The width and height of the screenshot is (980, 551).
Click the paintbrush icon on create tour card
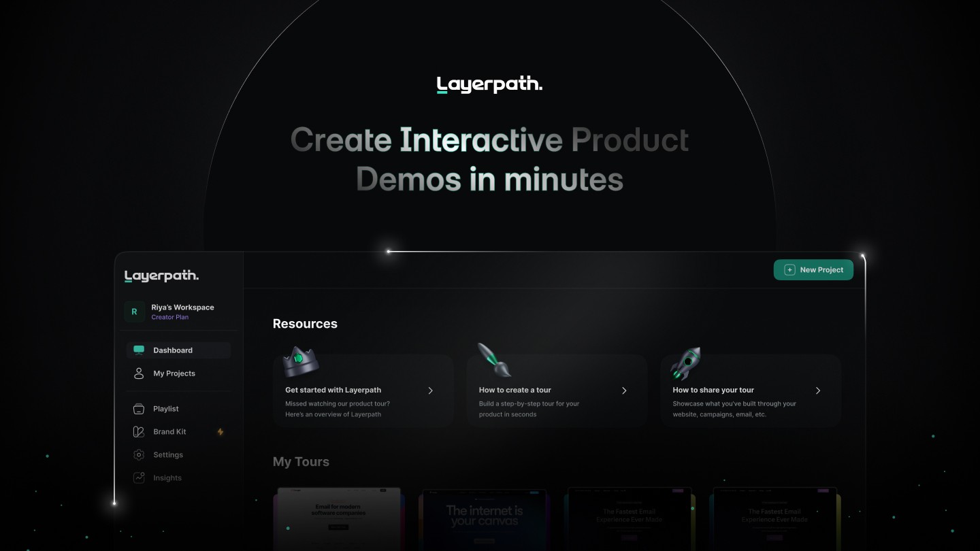(493, 361)
